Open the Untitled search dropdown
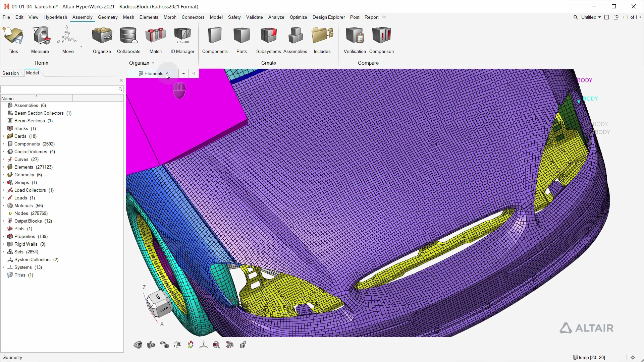This screenshot has height=362, width=644. (x=599, y=17)
